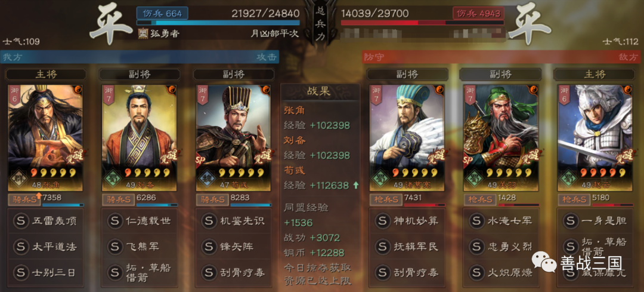Screen dimensions: 644x292
Task: Click the 总兵力 center emblem icon
Action: click(x=320, y=23)
